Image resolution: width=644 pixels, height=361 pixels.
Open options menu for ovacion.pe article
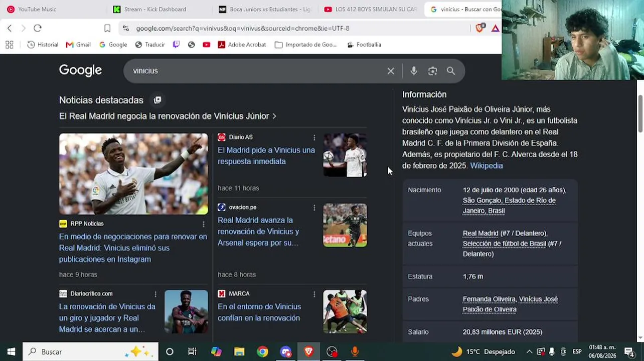coord(314,208)
